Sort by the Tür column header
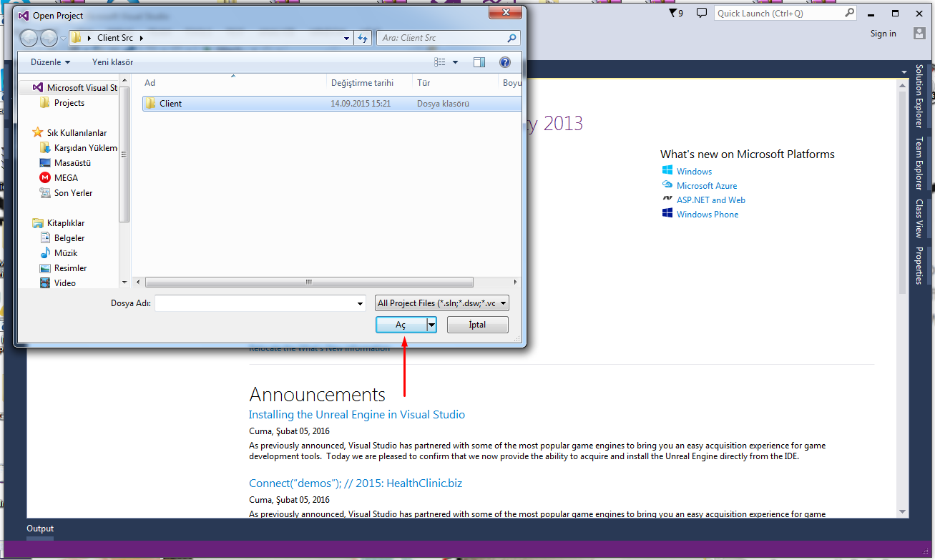935x560 pixels. point(456,83)
